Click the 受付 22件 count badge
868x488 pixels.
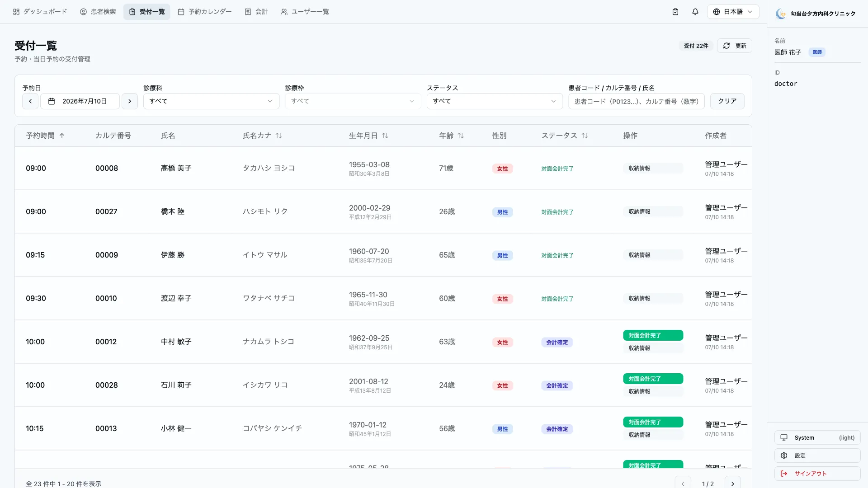tap(696, 46)
